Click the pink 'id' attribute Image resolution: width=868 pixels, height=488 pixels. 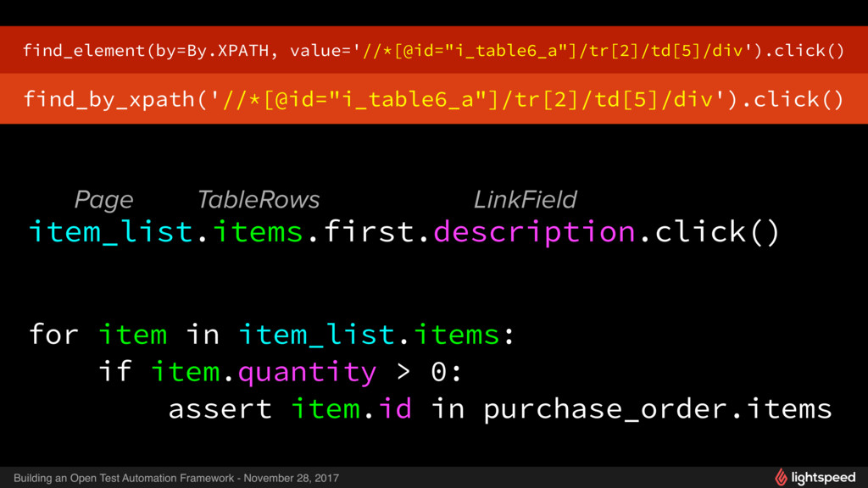coord(395,408)
